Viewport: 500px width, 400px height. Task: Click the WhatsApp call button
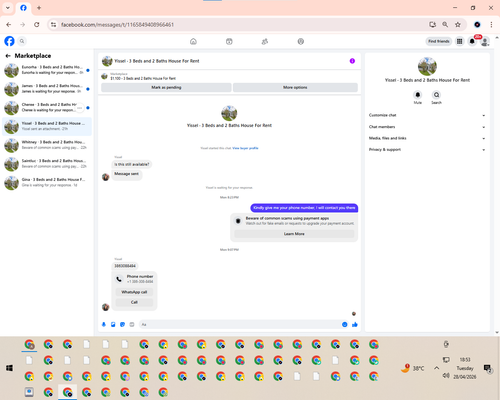(134, 292)
